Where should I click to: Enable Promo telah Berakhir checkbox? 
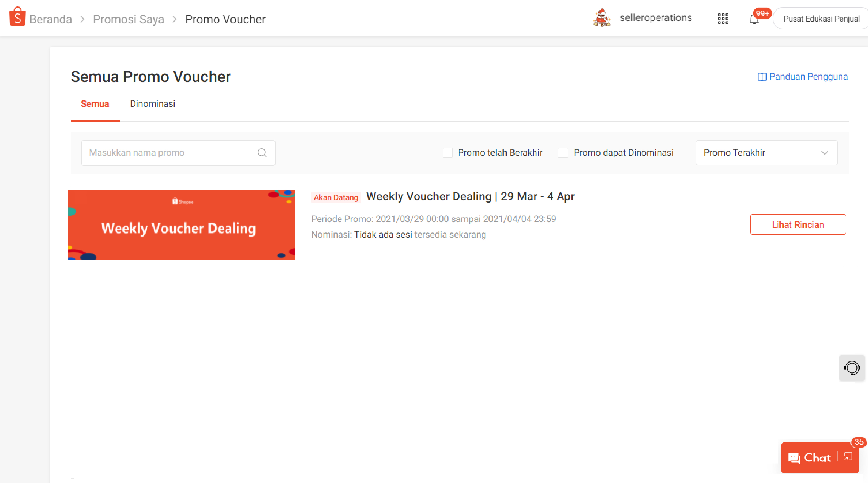(x=447, y=153)
